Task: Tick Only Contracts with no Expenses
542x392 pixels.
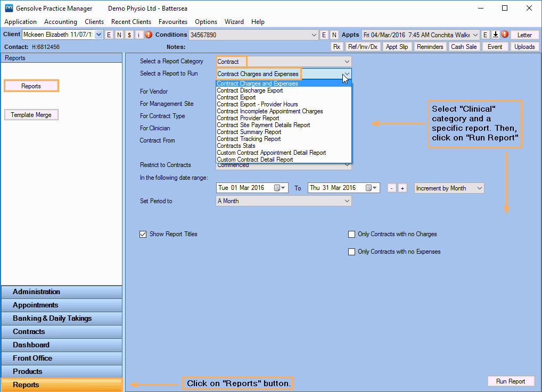Action: point(351,252)
